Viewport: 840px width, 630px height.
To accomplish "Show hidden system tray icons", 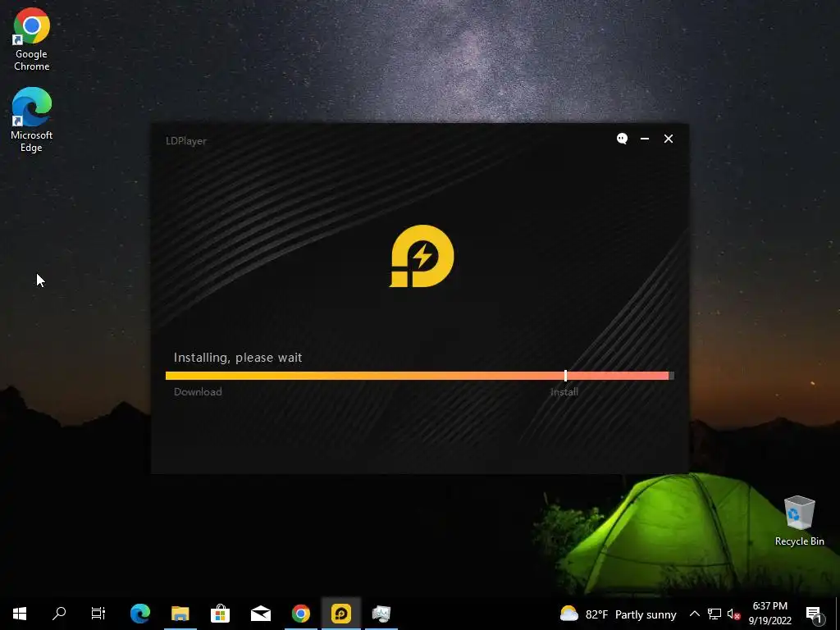I will (694, 614).
